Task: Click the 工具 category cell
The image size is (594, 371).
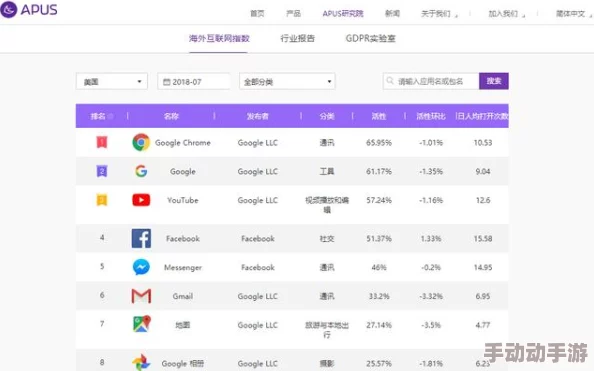Action: (327, 172)
